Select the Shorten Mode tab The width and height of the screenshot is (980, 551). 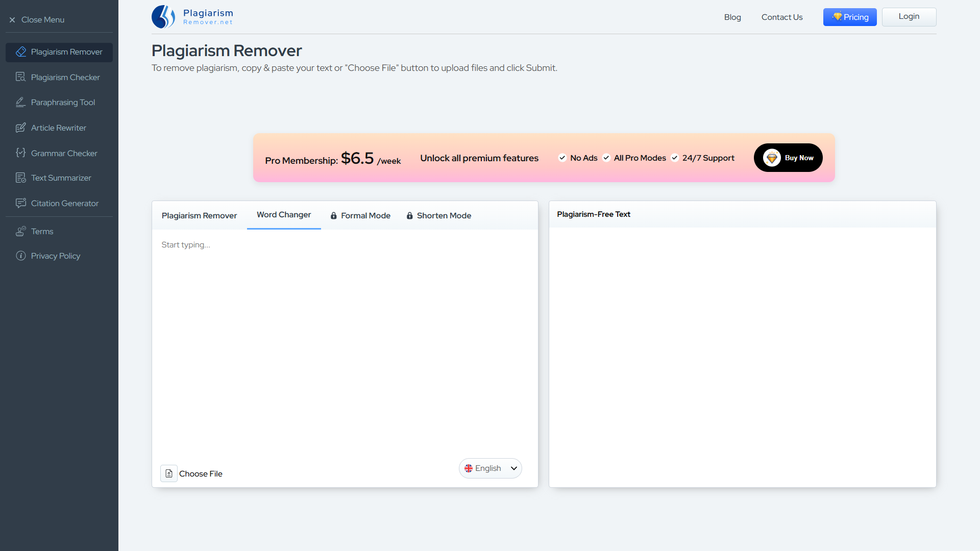click(439, 215)
